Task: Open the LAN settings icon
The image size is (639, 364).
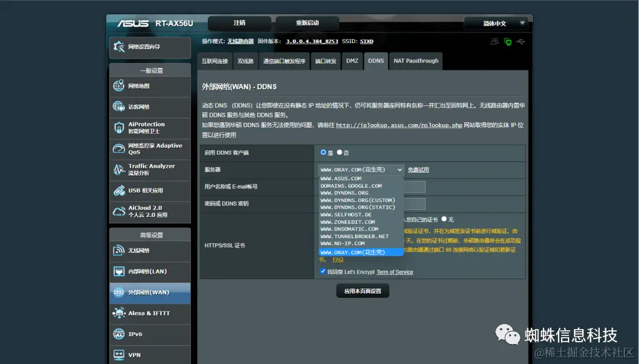Action: (x=119, y=272)
